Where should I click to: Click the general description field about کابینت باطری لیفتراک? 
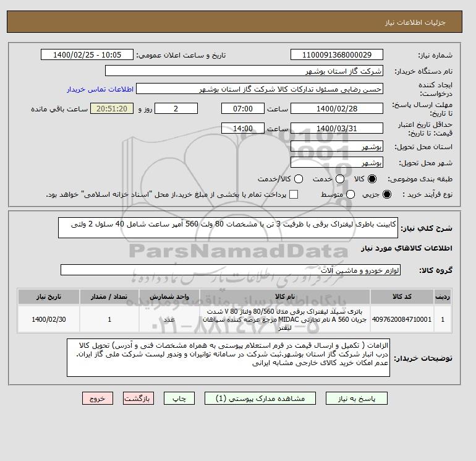228,228
